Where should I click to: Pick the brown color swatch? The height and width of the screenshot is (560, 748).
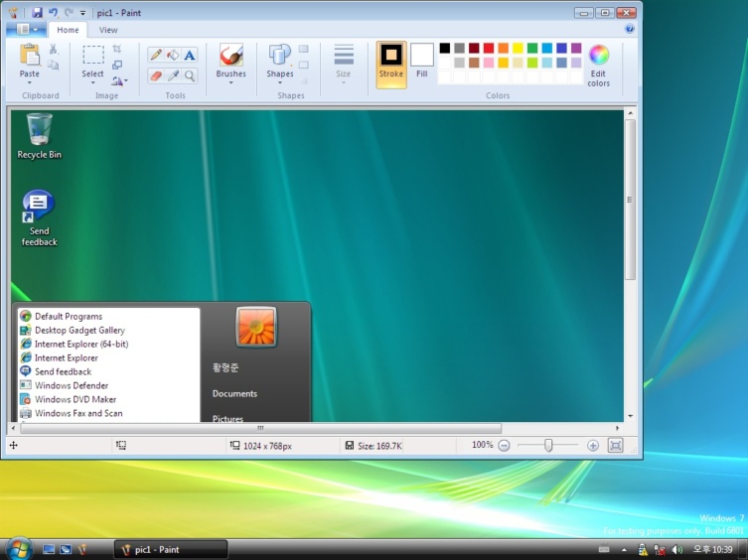(x=474, y=63)
